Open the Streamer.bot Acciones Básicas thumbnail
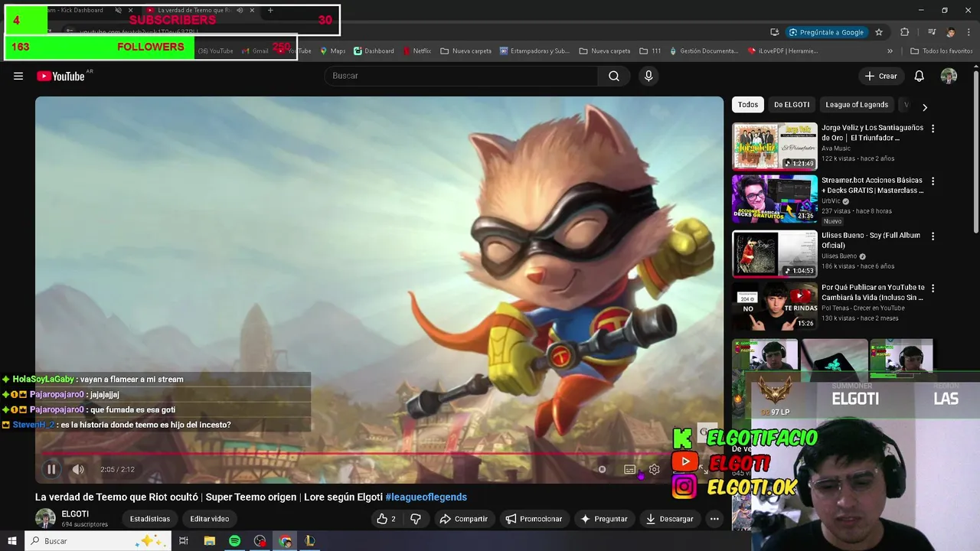The width and height of the screenshot is (980, 551). [x=775, y=199]
